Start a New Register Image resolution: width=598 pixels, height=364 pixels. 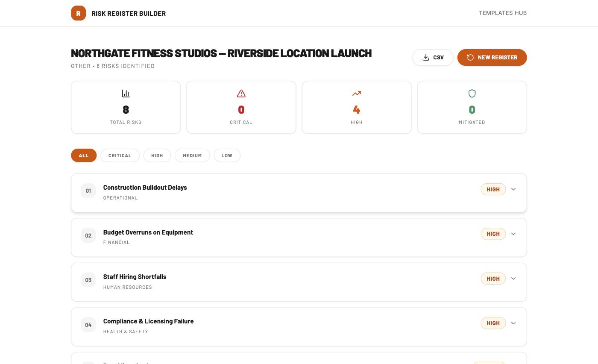tap(492, 58)
